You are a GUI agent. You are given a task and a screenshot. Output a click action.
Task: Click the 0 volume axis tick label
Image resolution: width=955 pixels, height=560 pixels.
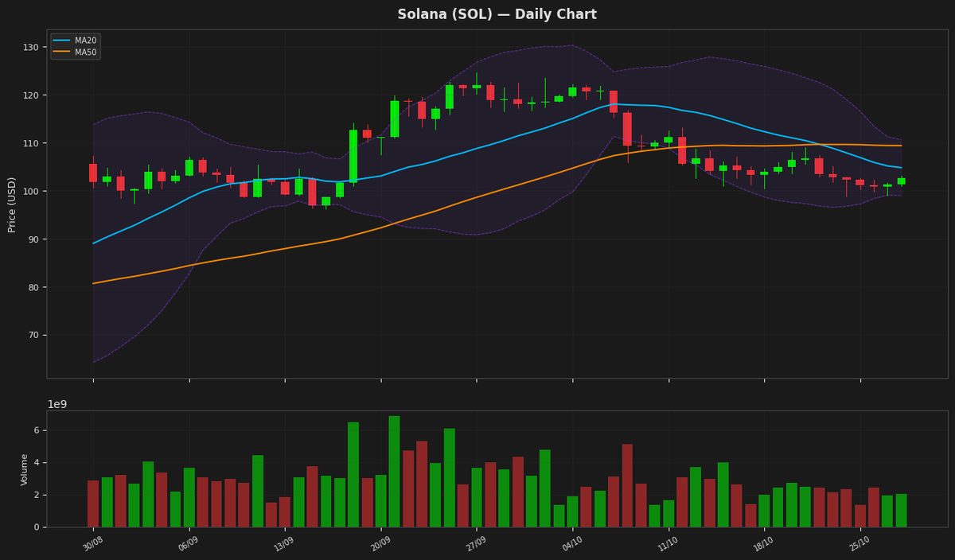[x=37, y=527]
